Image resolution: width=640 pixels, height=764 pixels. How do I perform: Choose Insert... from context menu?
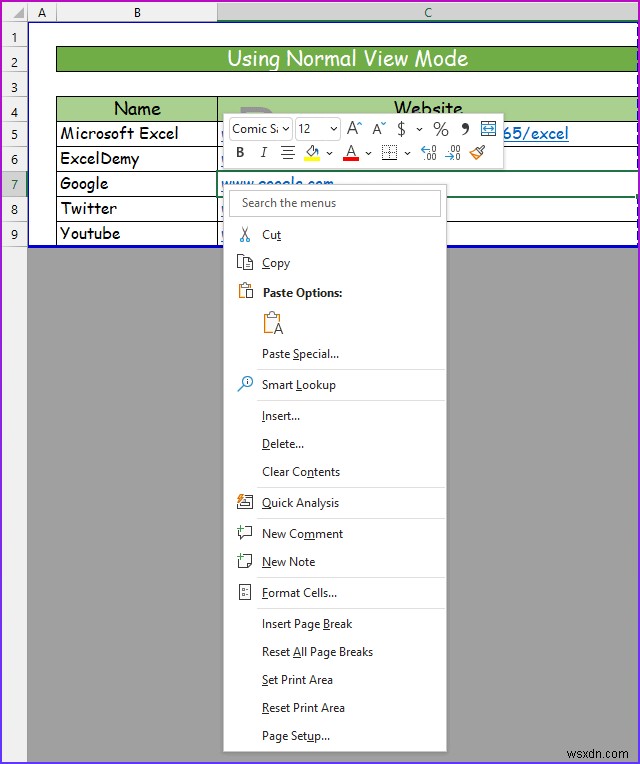[335, 416]
